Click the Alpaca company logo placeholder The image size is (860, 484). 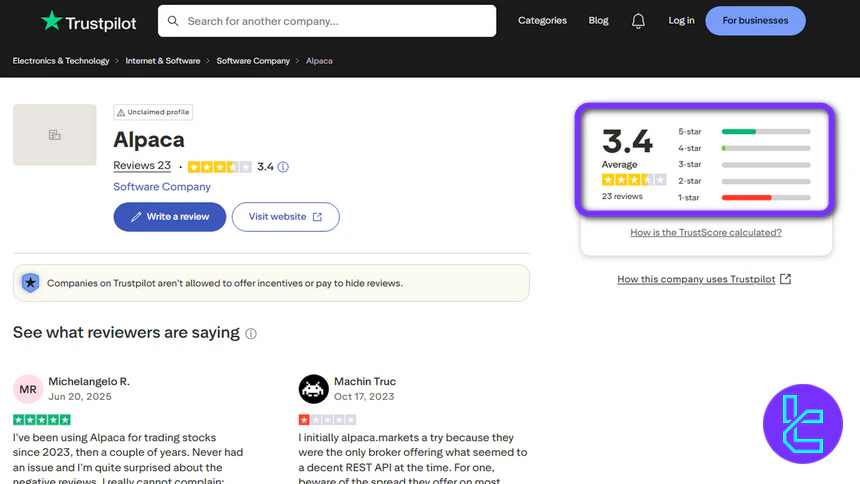[x=55, y=135]
